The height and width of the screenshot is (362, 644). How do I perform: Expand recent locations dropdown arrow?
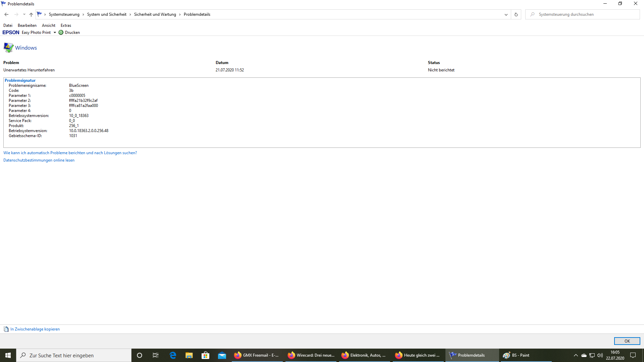tap(24, 14)
